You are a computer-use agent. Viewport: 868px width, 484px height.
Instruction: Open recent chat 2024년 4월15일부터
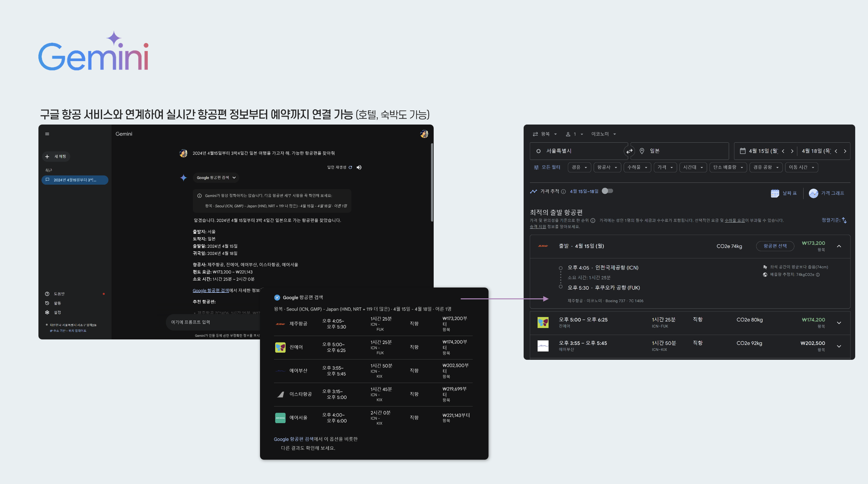click(x=75, y=180)
